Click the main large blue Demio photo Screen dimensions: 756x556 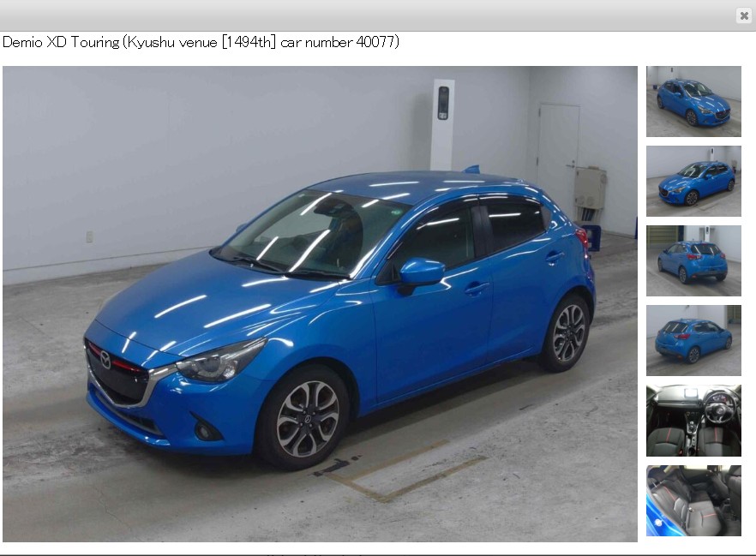(x=321, y=303)
